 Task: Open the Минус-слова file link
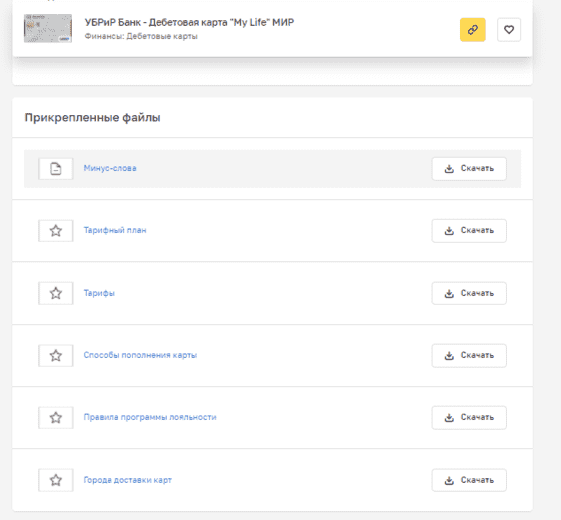point(110,168)
